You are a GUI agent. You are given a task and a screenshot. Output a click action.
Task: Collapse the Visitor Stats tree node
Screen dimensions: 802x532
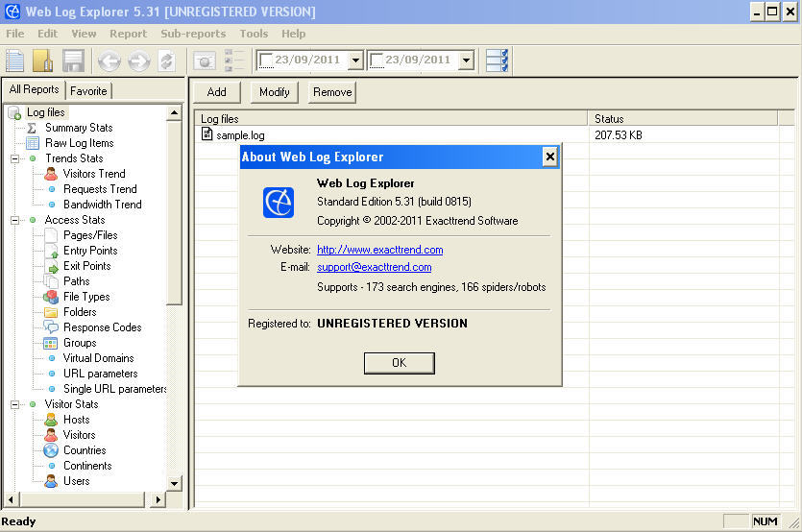point(14,404)
